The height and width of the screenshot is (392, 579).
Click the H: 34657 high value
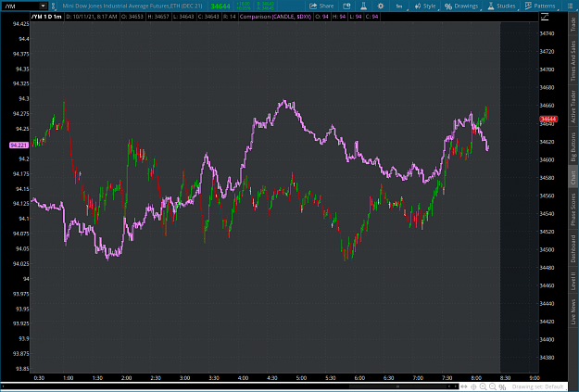pos(158,17)
